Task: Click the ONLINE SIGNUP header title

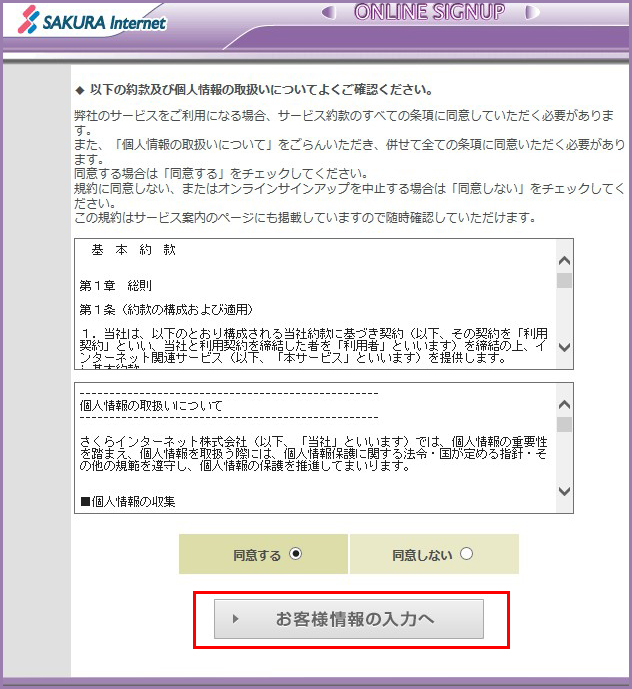Action: [x=429, y=13]
